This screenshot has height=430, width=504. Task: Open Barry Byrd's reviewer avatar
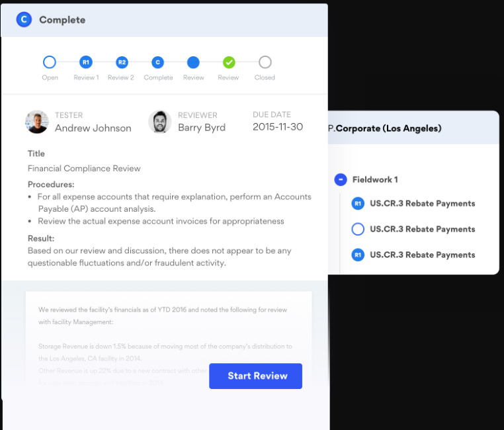160,122
